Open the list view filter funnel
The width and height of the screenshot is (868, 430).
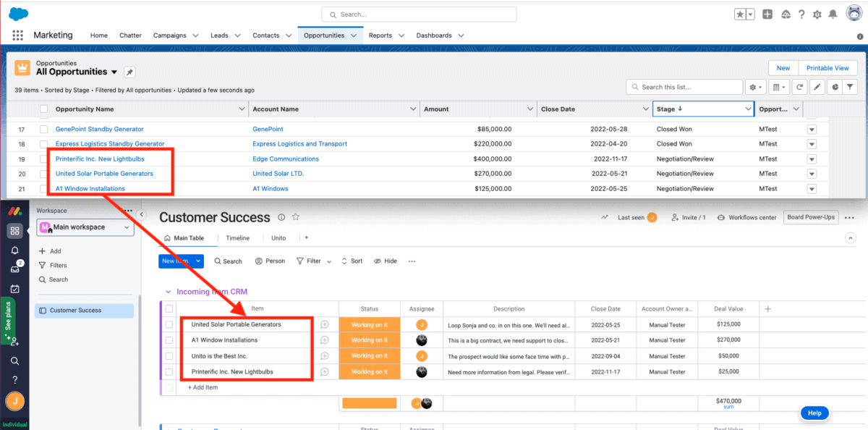click(850, 86)
